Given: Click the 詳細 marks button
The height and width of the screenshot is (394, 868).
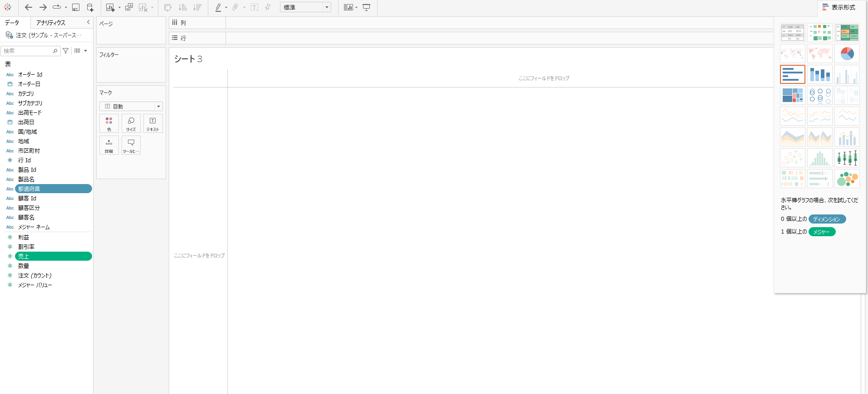Looking at the screenshot, I should click(109, 145).
